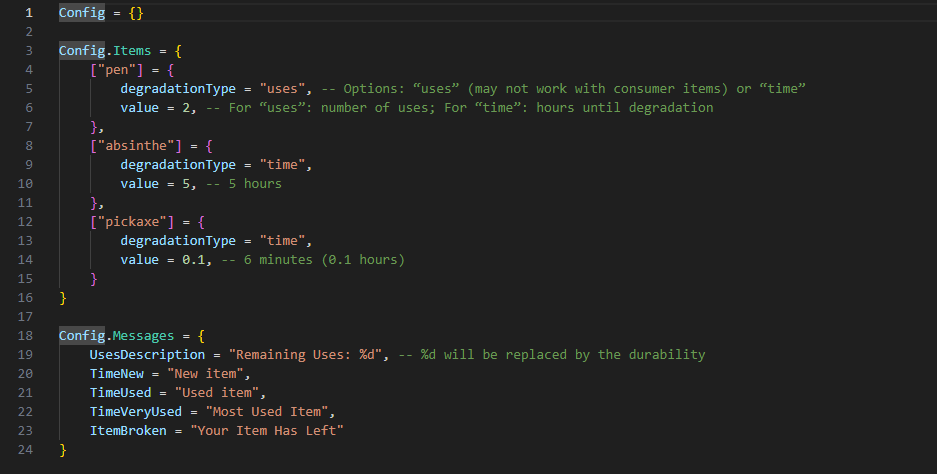Click line number 1 in the gutter
937x474 pixels.
point(29,13)
